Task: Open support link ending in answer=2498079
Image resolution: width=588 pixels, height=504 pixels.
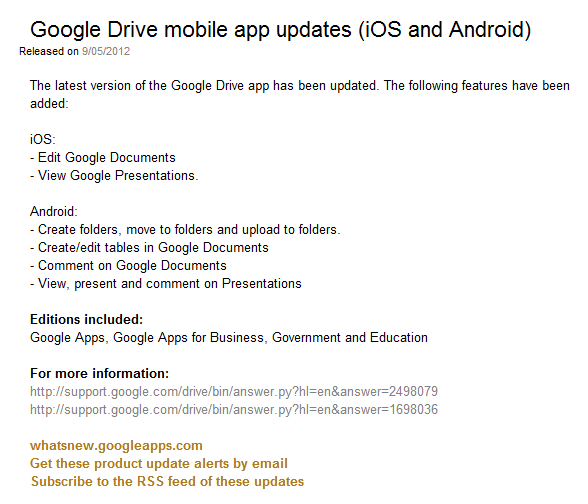Action: coord(234,392)
